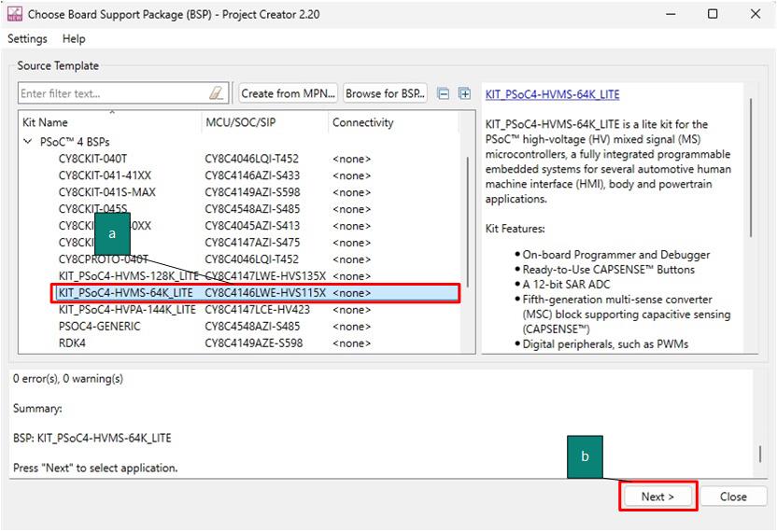The height and width of the screenshot is (532, 777).
Task: Click the summary panel vertical scrollbar
Action: click(759, 454)
